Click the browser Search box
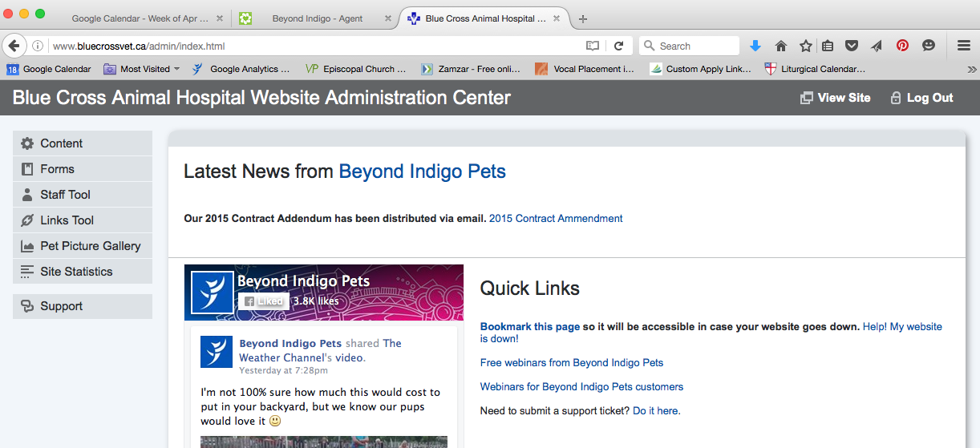Viewport: 980px width, 448px height. 689,46
